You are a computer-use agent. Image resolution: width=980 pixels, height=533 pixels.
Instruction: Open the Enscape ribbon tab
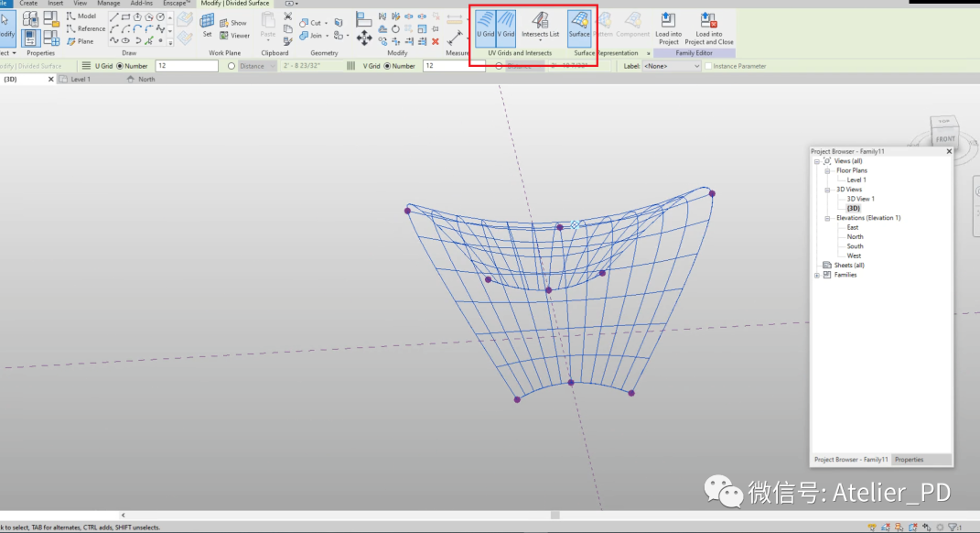[177, 3]
